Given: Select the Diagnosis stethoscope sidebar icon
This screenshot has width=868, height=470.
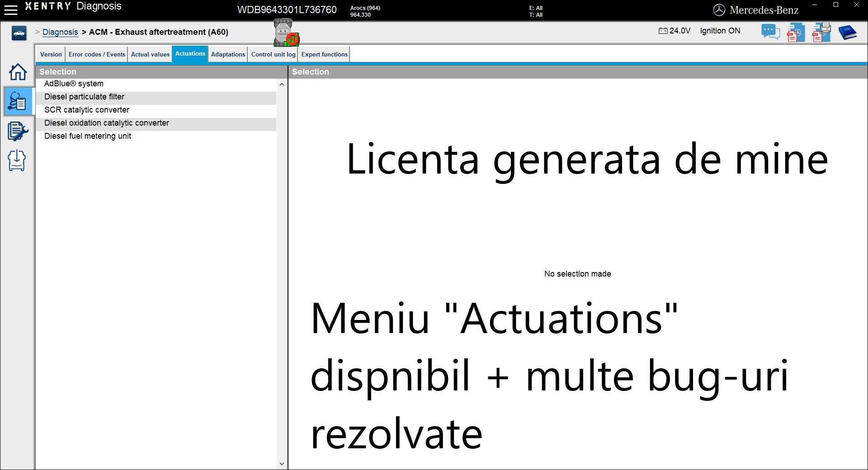Looking at the screenshot, I should point(18,101).
